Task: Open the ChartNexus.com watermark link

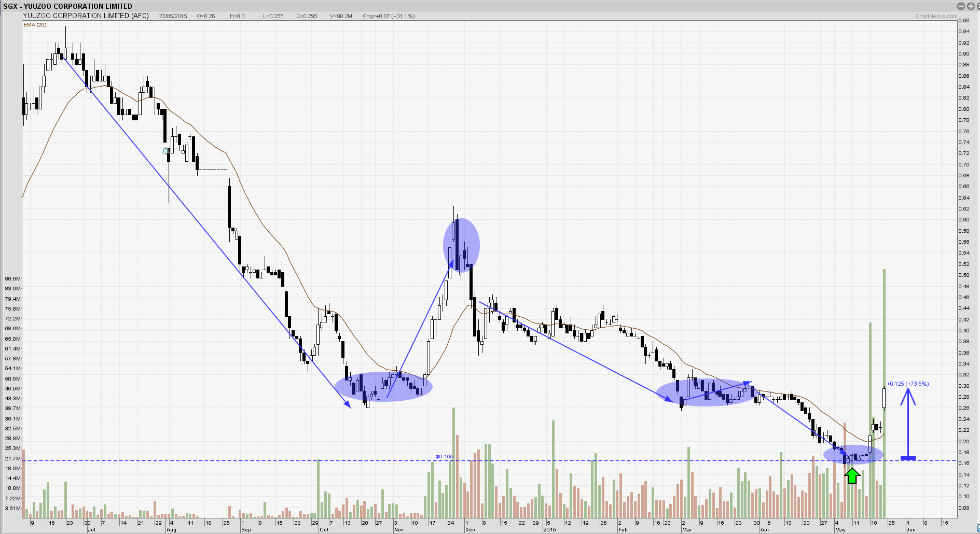Action: (936, 16)
